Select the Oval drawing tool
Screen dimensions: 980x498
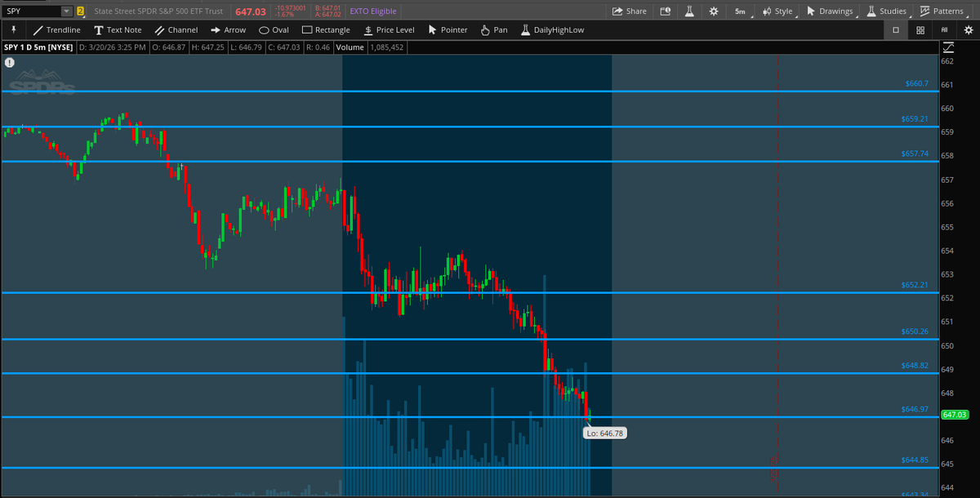(x=274, y=29)
